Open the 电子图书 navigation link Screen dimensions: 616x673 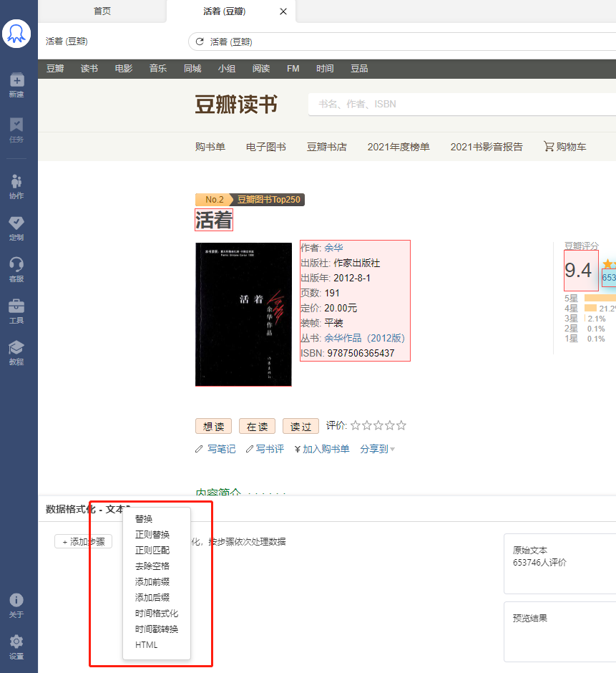point(266,147)
